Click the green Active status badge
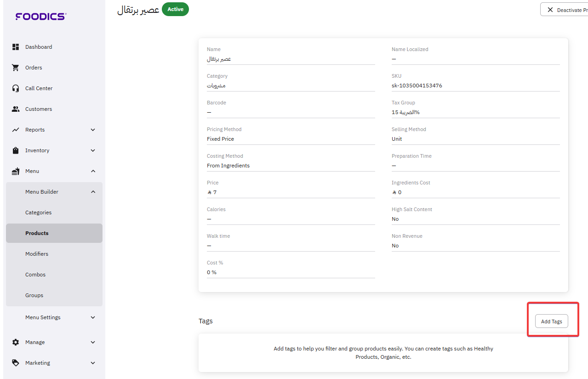 pyautogui.click(x=175, y=9)
